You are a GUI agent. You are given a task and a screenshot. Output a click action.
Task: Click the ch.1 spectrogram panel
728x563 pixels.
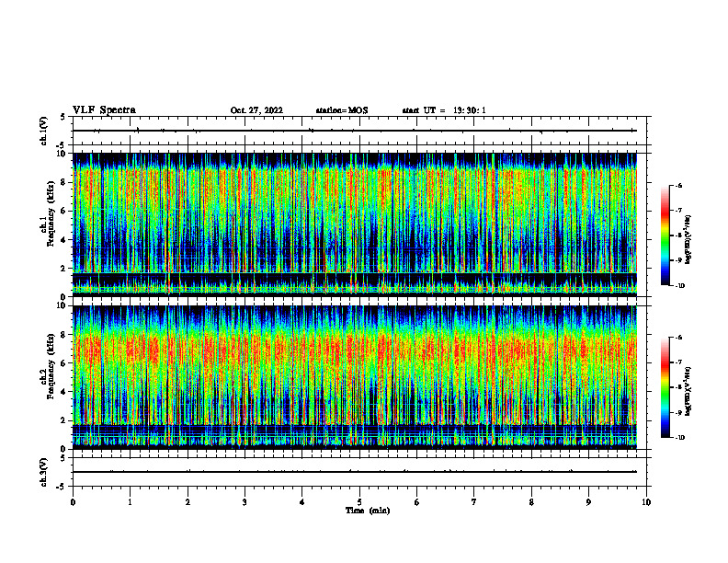(355, 224)
